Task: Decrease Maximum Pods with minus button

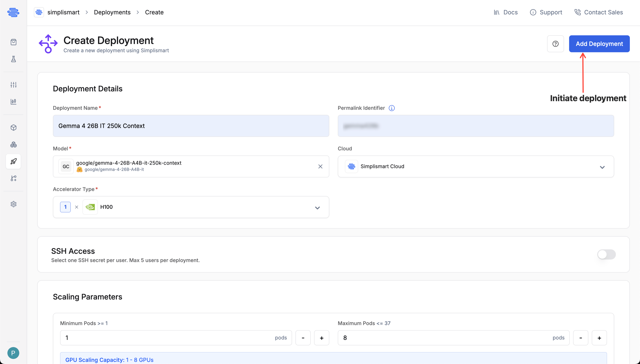Action: point(581,338)
